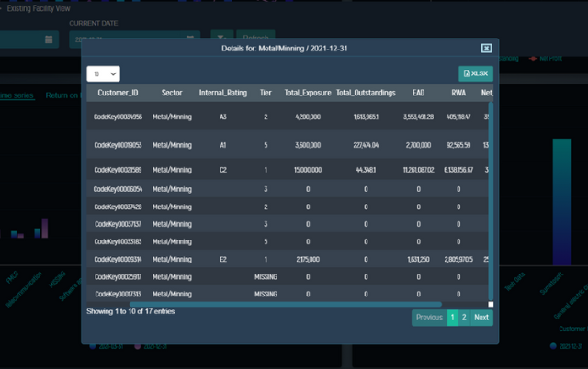
Task: Click the Internal_Rating column header
Action: pos(224,93)
